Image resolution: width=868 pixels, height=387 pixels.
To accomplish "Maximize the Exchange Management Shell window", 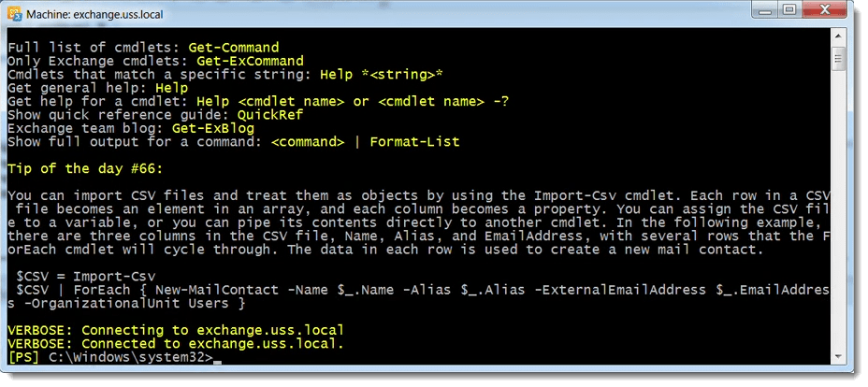I will [x=790, y=10].
